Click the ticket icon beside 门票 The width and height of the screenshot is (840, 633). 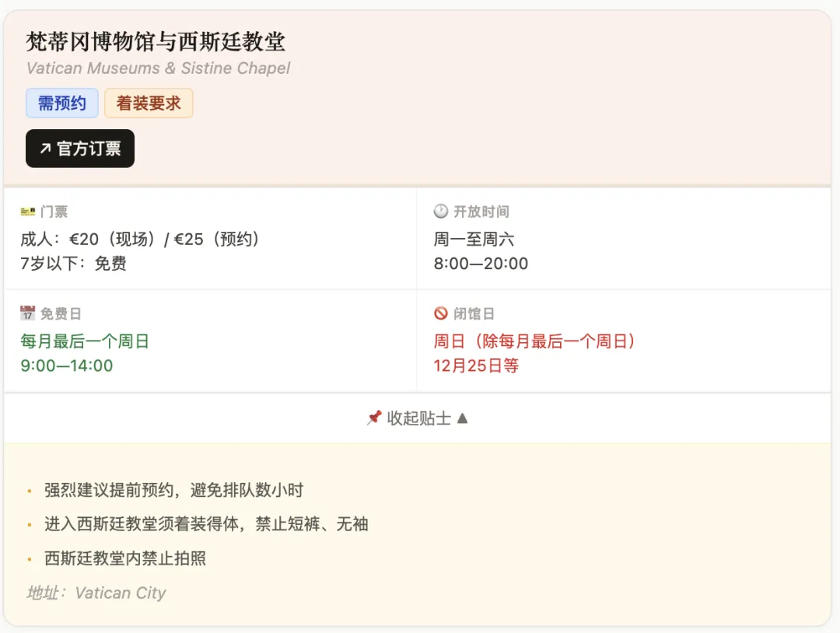[x=28, y=212]
